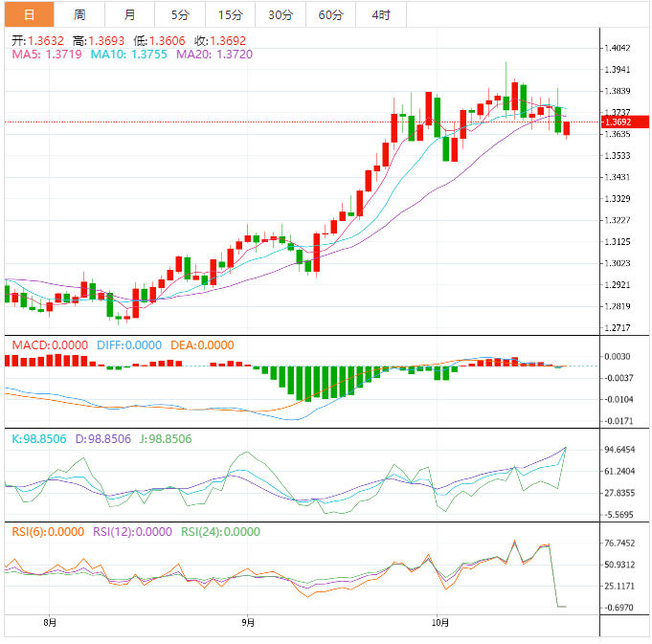Click the 1.4042 price axis label
652x644 pixels.
point(618,48)
